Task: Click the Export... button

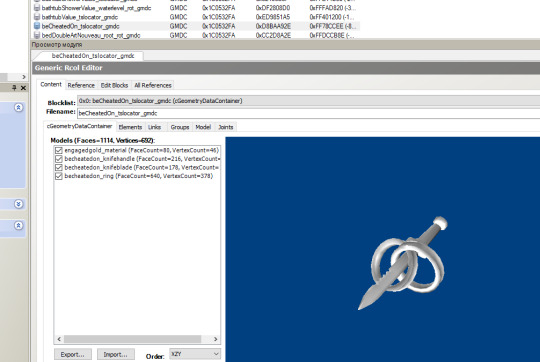Action: coord(73,354)
